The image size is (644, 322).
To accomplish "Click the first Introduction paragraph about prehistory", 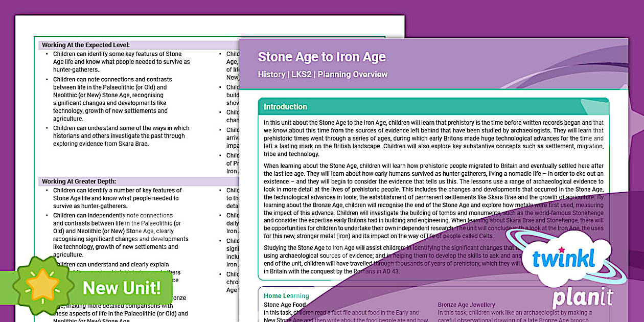I will point(433,138).
